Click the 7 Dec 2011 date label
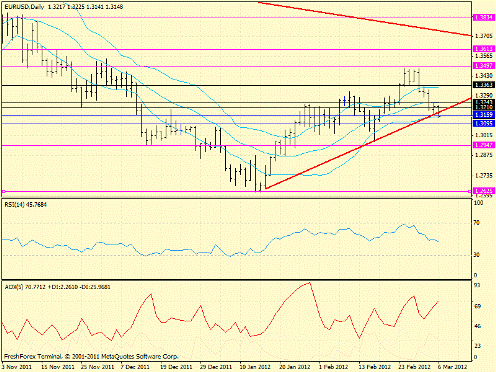Screen dimensions: 496x372 [x=135, y=367]
